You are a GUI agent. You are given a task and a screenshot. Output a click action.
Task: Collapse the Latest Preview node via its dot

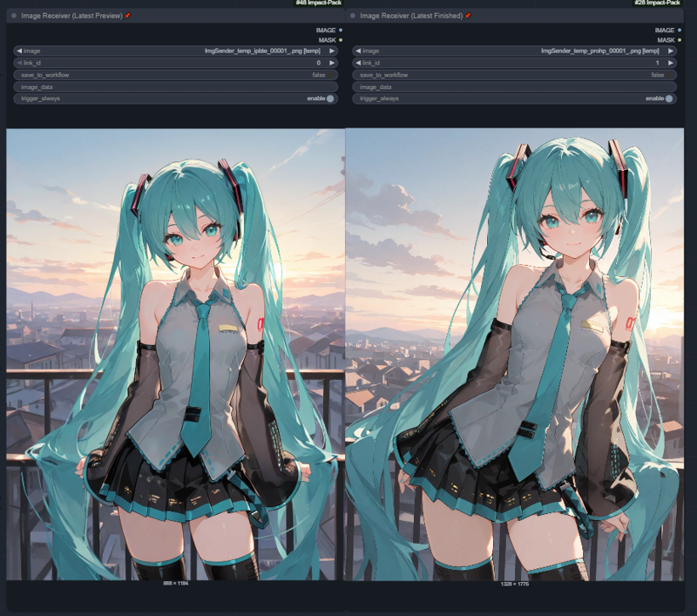14,16
